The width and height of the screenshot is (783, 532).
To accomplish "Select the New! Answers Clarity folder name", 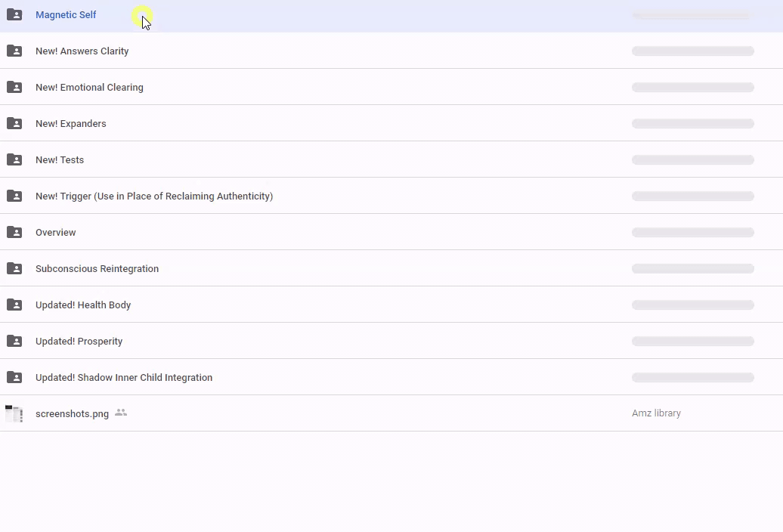I will point(82,51).
